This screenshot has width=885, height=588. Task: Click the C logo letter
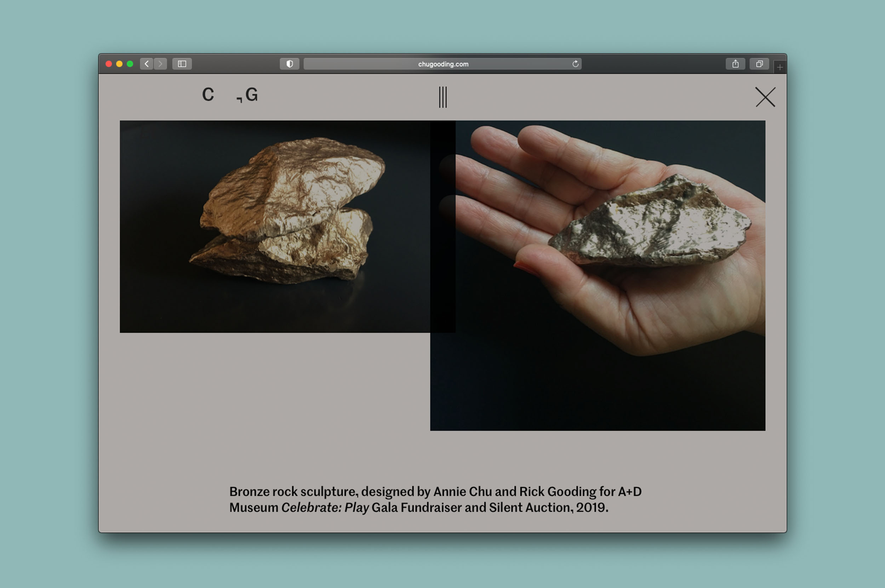click(x=208, y=95)
